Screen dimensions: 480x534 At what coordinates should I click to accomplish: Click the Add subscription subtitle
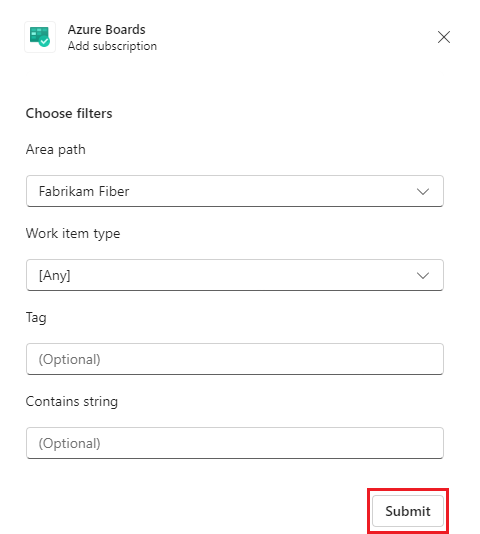(112, 46)
